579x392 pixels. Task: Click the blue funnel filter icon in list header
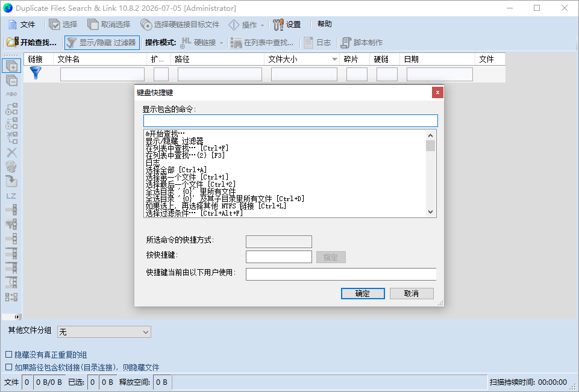coord(36,73)
